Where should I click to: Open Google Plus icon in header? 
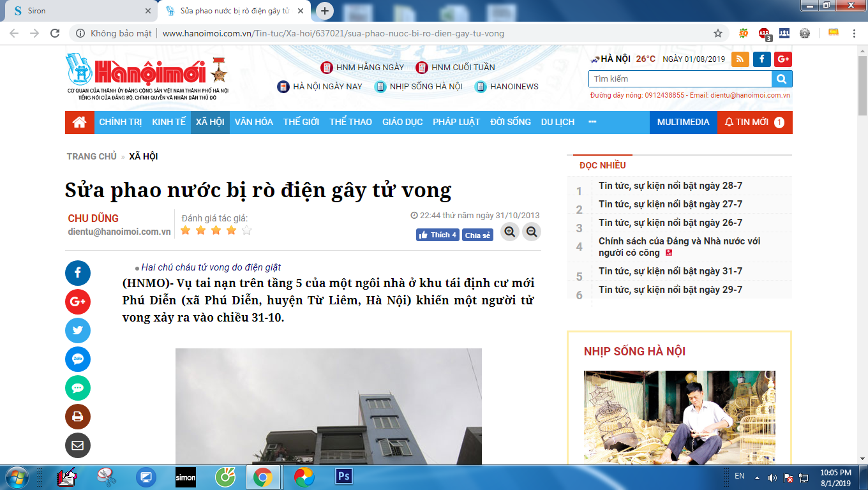click(783, 59)
